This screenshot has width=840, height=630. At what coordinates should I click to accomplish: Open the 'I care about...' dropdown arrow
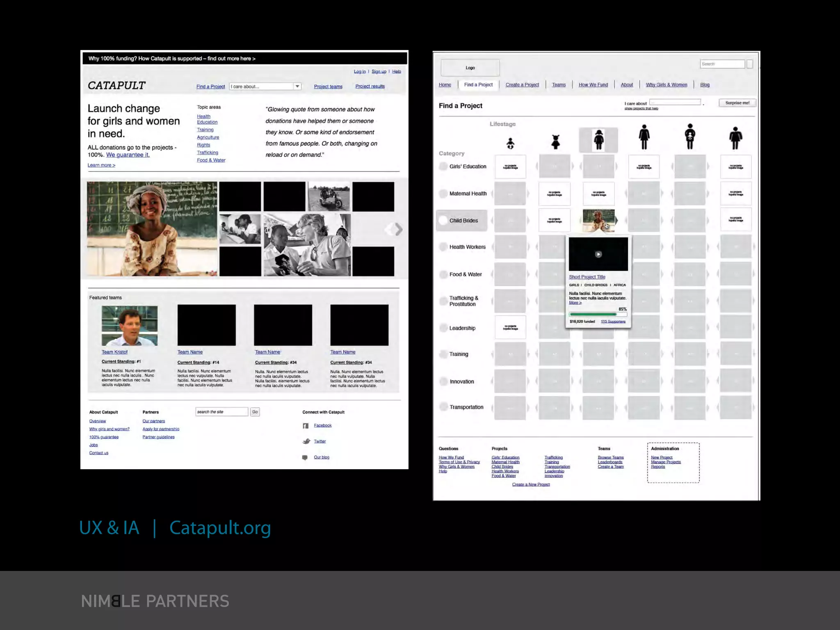pyautogui.click(x=297, y=87)
